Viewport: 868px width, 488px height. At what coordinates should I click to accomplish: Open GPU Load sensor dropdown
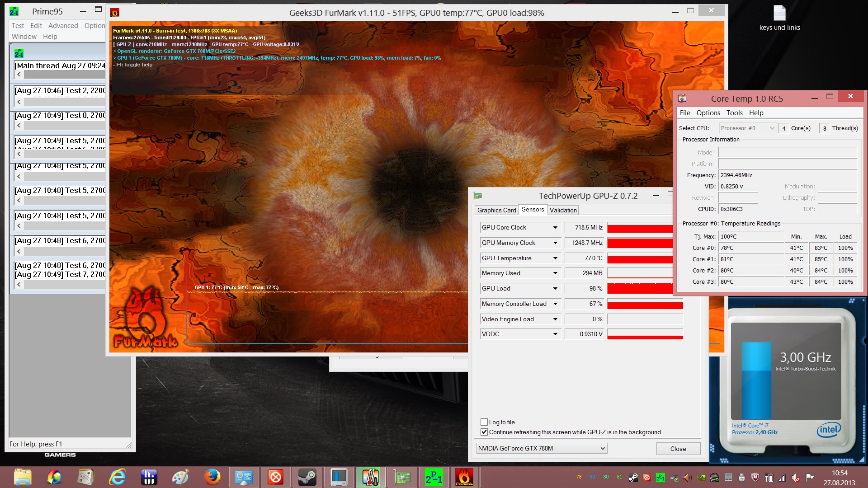(x=555, y=289)
